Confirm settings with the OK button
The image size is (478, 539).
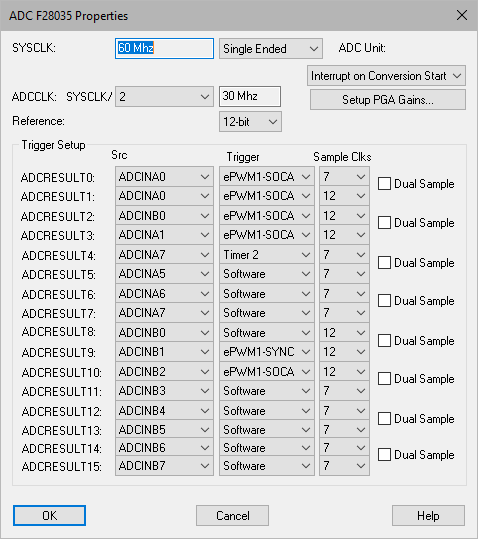click(x=49, y=516)
